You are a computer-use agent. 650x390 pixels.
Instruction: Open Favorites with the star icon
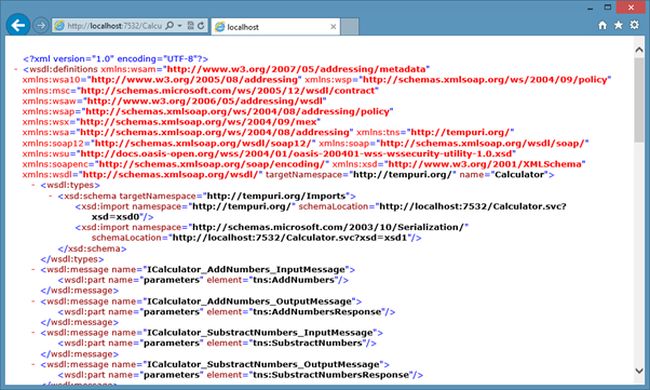click(618, 25)
